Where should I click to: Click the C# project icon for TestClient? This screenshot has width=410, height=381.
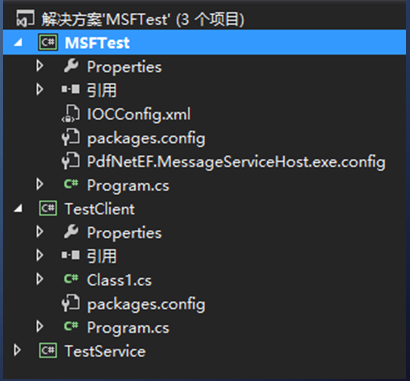[48, 208]
